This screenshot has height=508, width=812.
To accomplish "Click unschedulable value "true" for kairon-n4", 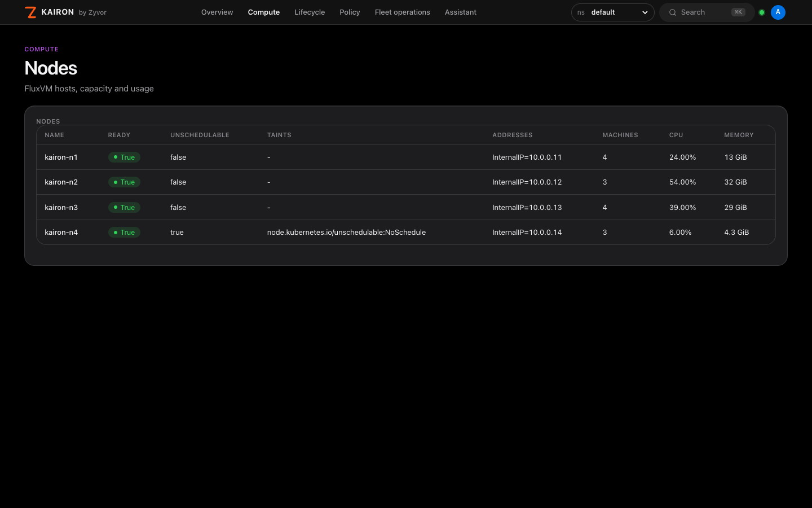I will coord(177,233).
